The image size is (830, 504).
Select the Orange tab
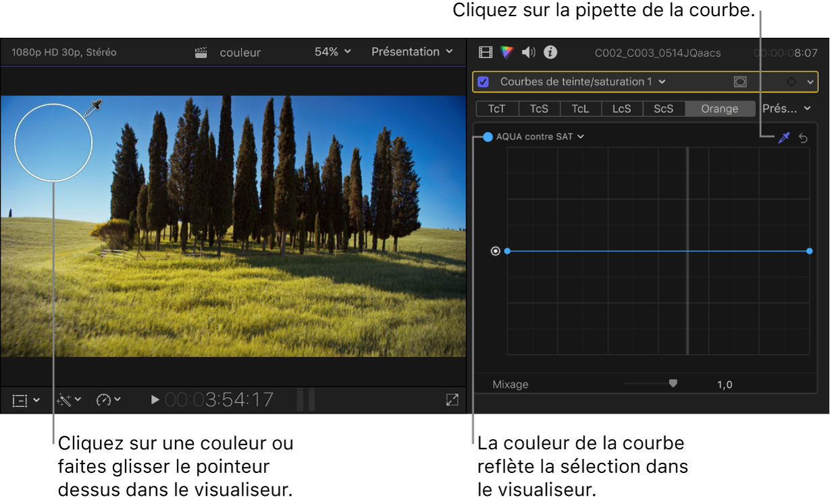pos(719,108)
